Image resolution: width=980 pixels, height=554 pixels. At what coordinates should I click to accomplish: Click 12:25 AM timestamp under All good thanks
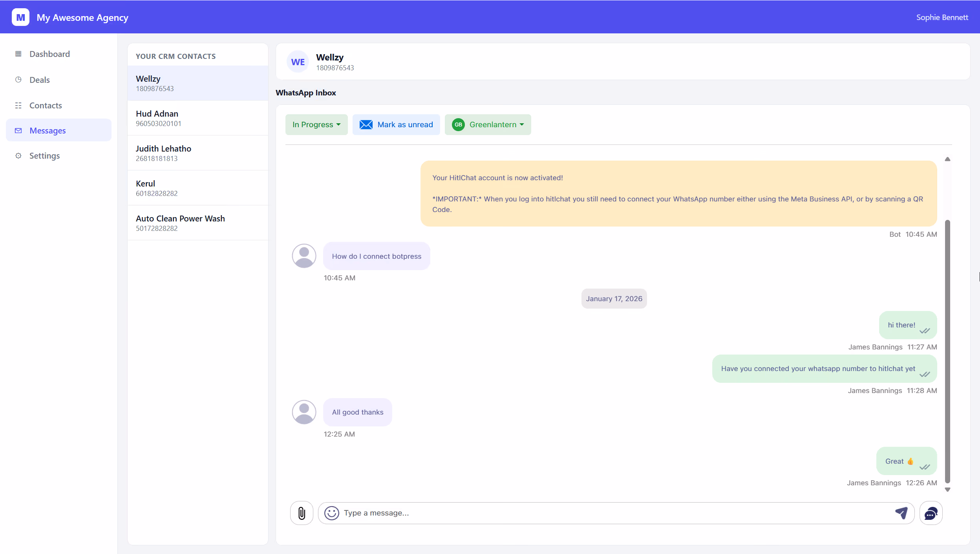tap(339, 434)
